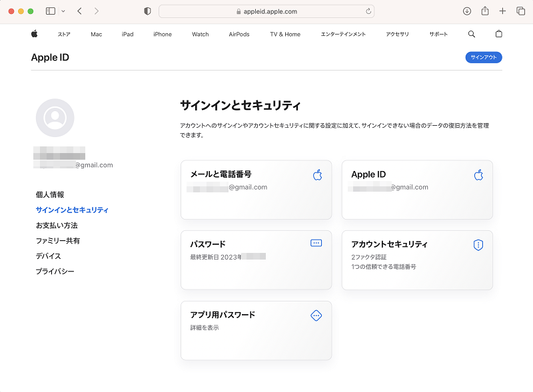Open the エンターテインメント menu item
This screenshot has height=392, width=533.
click(343, 35)
